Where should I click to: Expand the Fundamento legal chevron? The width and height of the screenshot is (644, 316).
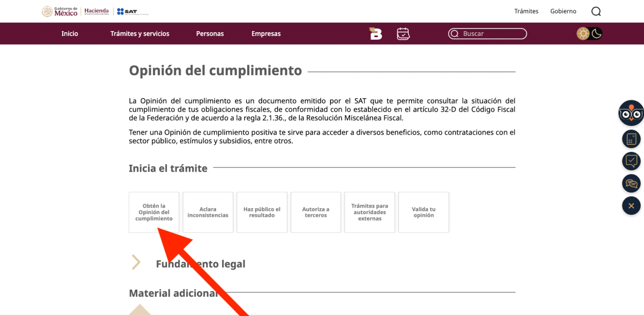(x=136, y=263)
